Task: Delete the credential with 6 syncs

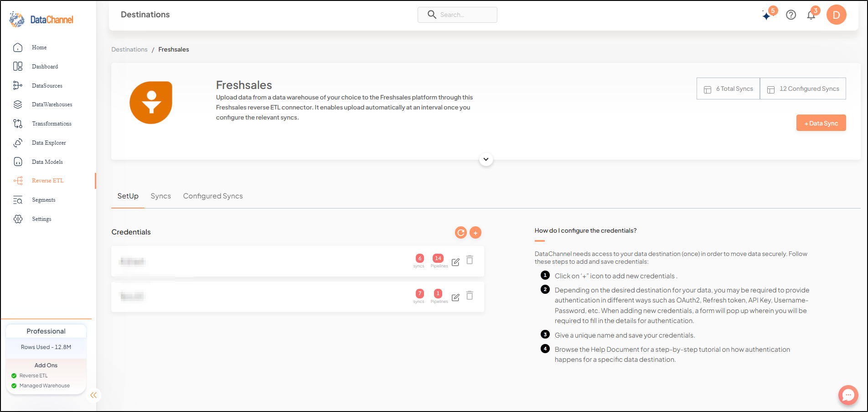Action: (x=470, y=260)
